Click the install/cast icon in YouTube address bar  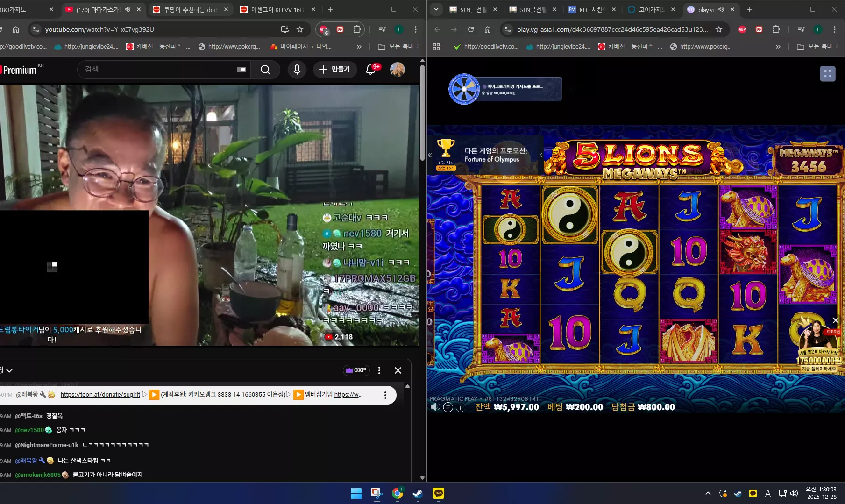click(x=284, y=29)
